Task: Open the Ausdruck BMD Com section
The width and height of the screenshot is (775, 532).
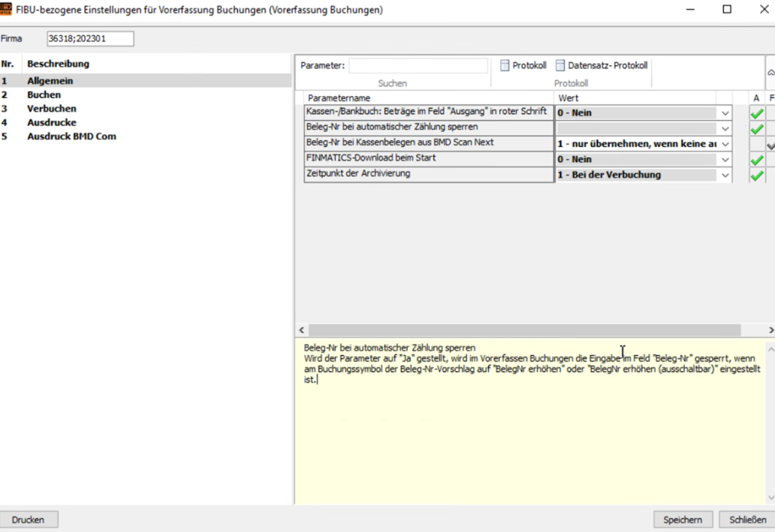Action: pos(71,137)
